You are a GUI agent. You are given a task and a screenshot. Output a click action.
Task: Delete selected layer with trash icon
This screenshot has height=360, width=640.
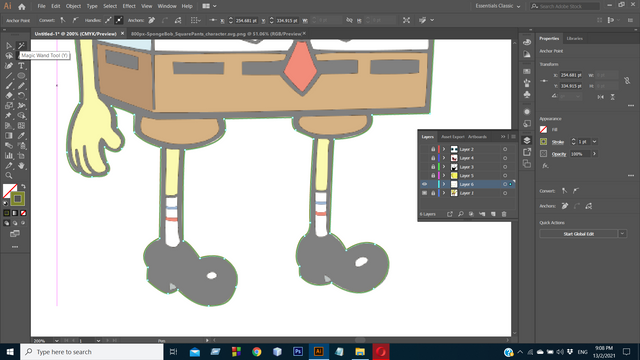504,214
